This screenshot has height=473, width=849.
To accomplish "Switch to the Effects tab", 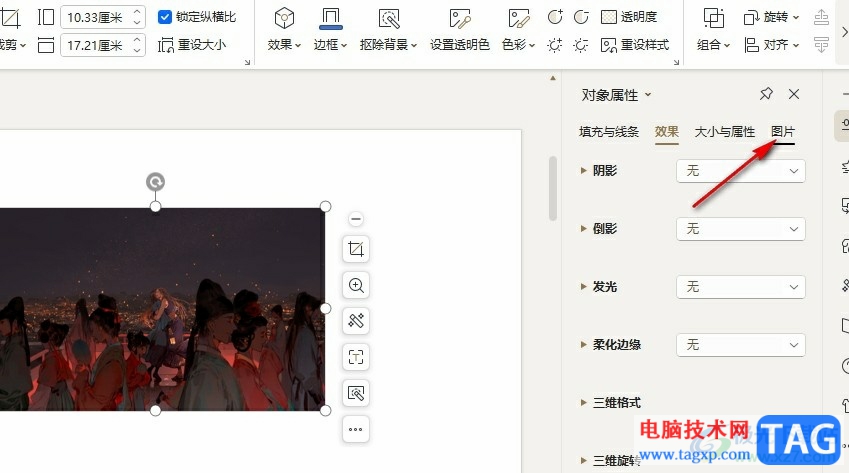I will (667, 132).
